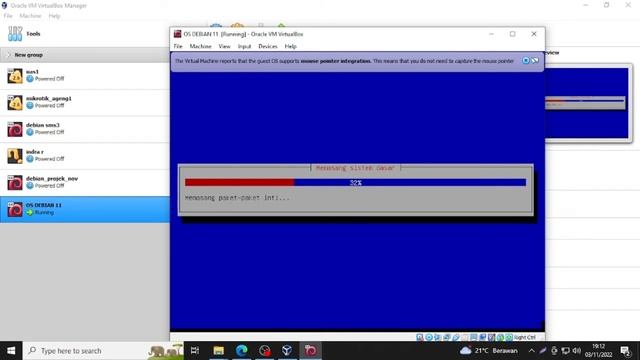The width and height of the screenshot is (640, 360).
Task: Open Input menu in the VM window
Action: 244,47
